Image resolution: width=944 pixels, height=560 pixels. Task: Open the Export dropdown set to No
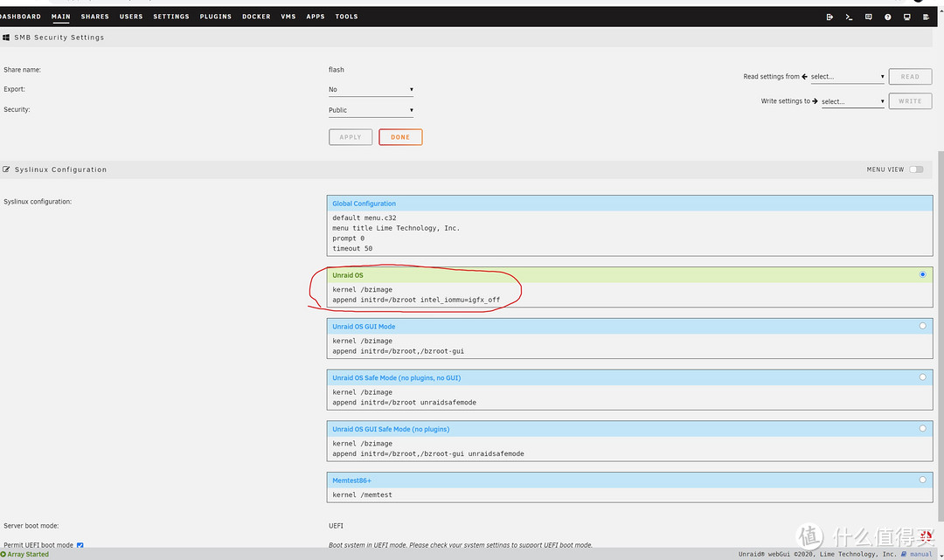coord(371,90)
